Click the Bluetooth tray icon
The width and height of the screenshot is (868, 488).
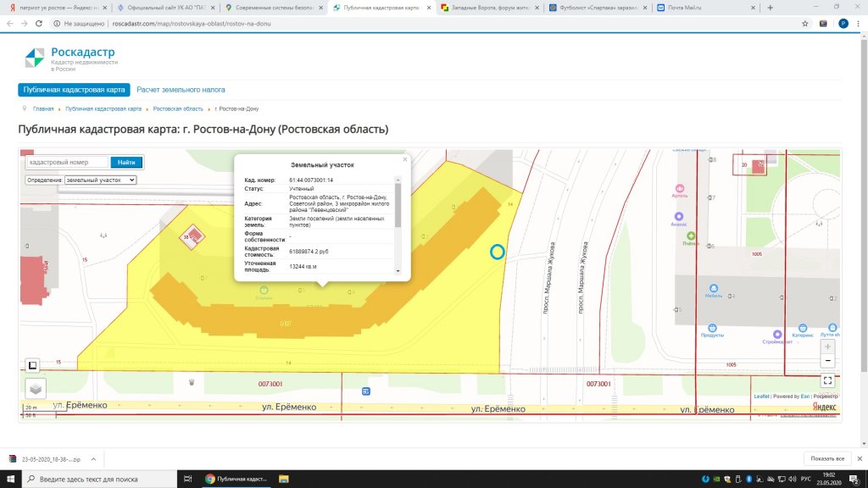748,480
